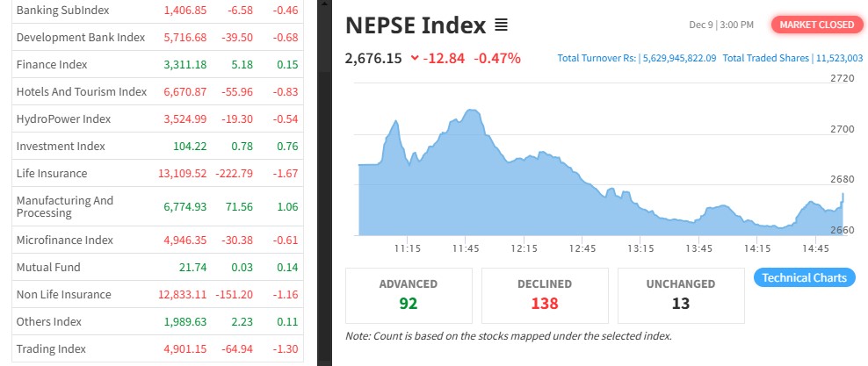Screen dimensions: 868x366
Task: Open Life Insurance index
Action: tap(52, 173)
